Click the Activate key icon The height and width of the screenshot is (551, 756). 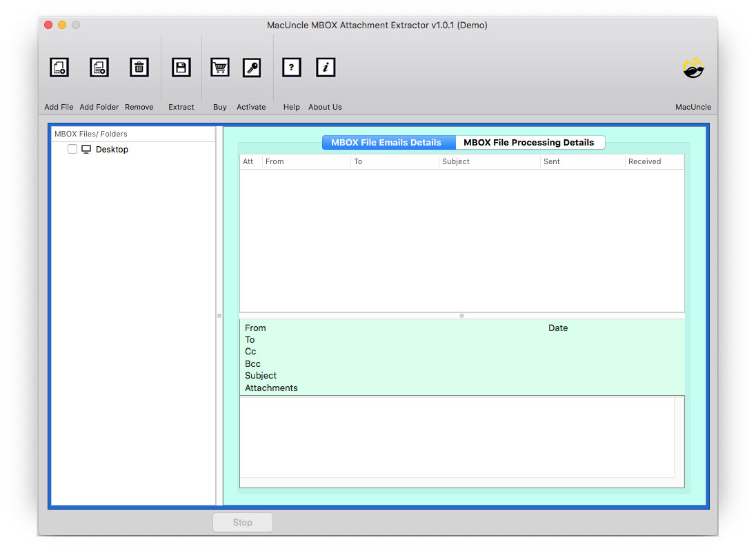pos(251,67)
